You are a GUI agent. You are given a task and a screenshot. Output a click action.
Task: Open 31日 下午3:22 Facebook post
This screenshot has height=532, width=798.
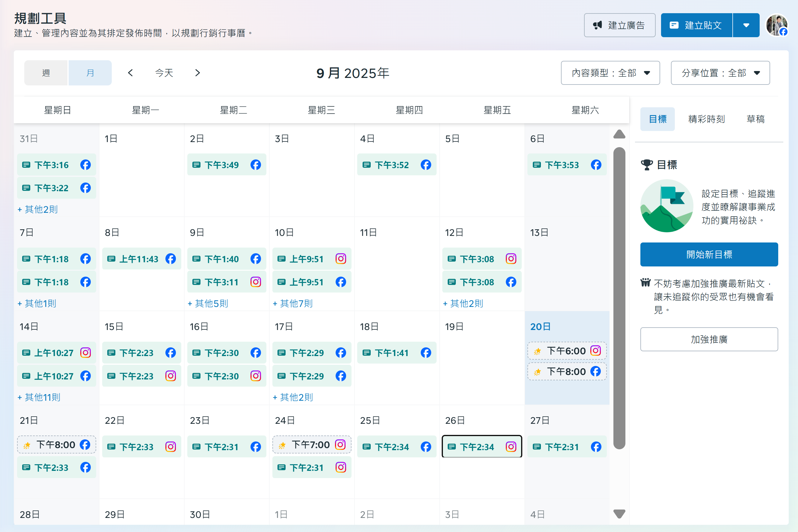pyautogui.click(x=57, y=188)
